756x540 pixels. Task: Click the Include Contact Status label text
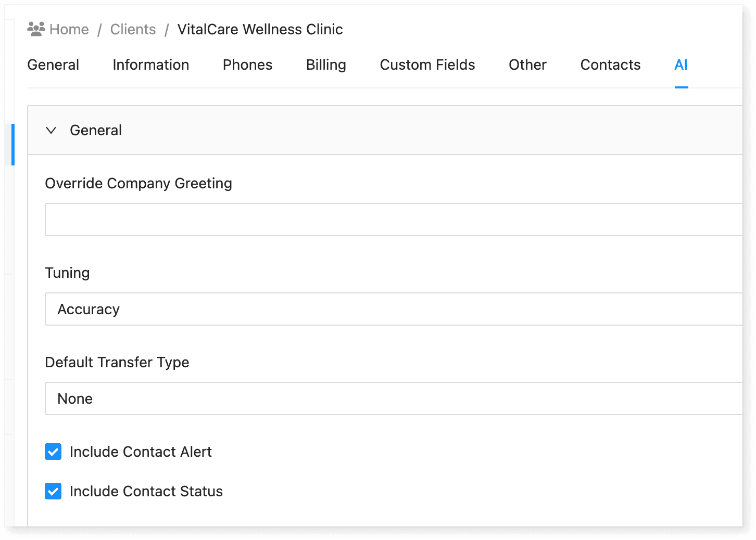[x=146, y=491]
